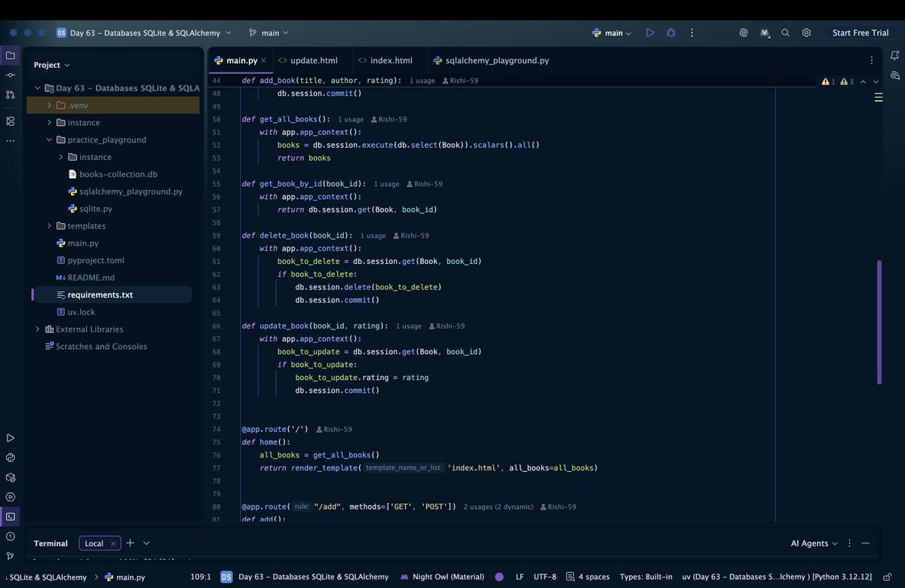Change file encoding UTF-8 in status bar
Viewport: 905px width, 588px height.
point(545,577)
